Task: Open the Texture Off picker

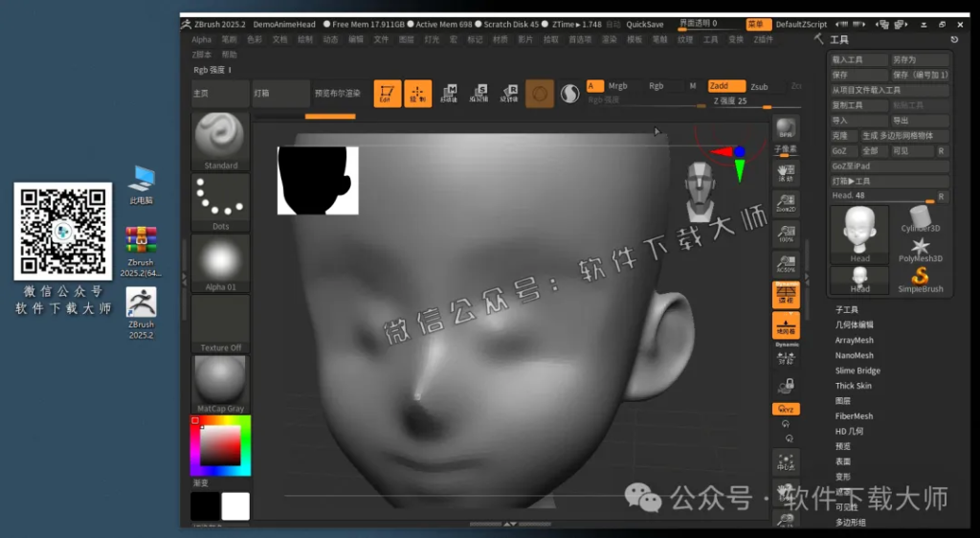Action: click(221, 324)
